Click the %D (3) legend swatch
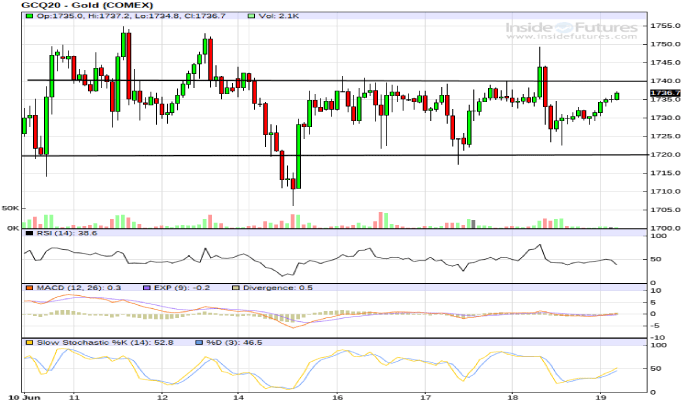The image size is (686, 404). 200,342
